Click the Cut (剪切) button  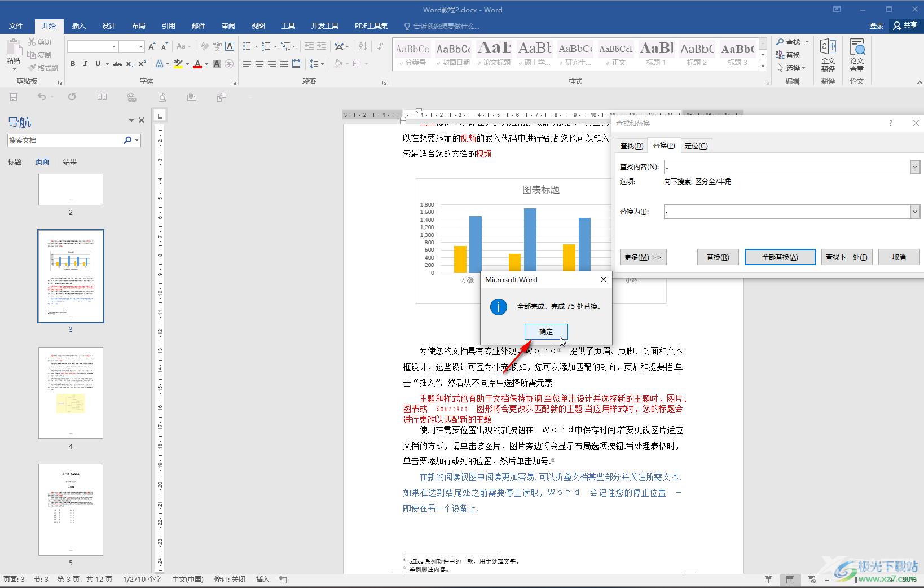click(40, 42)
